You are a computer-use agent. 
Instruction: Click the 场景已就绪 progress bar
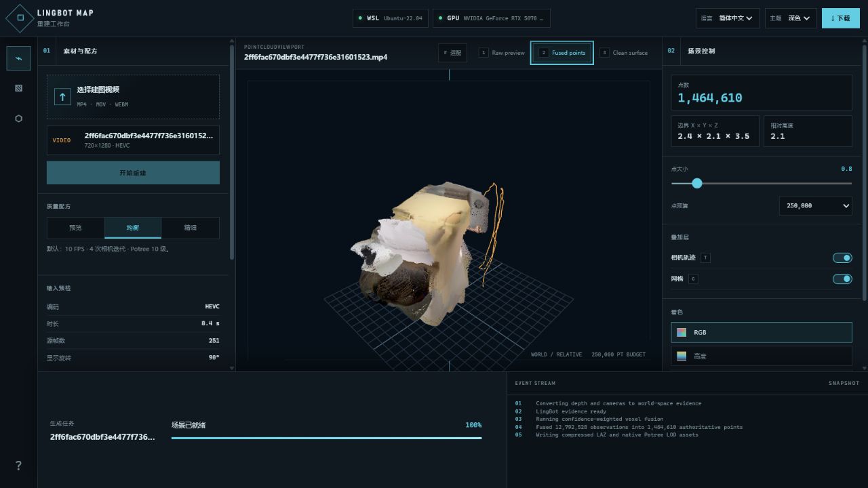tap(326, 438)
